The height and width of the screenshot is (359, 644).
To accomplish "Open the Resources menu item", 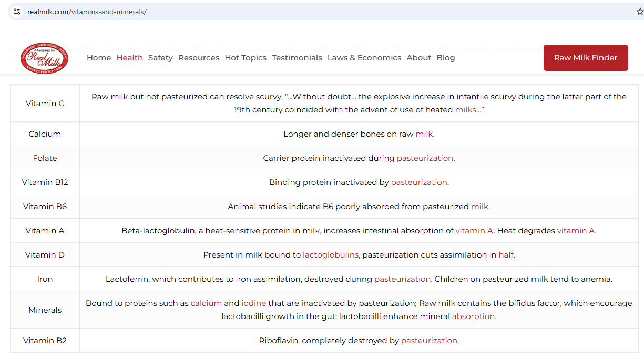I will pos(199,58).
